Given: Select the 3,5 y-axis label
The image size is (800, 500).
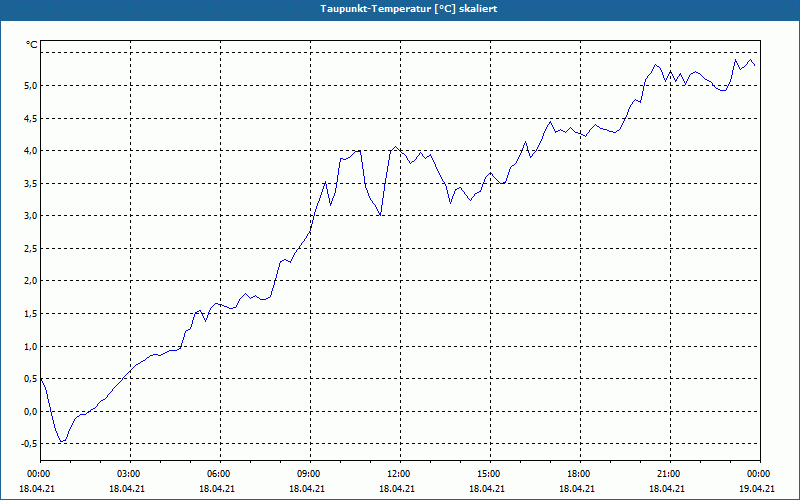Looking at the screenshot, I should coord(30,183).
